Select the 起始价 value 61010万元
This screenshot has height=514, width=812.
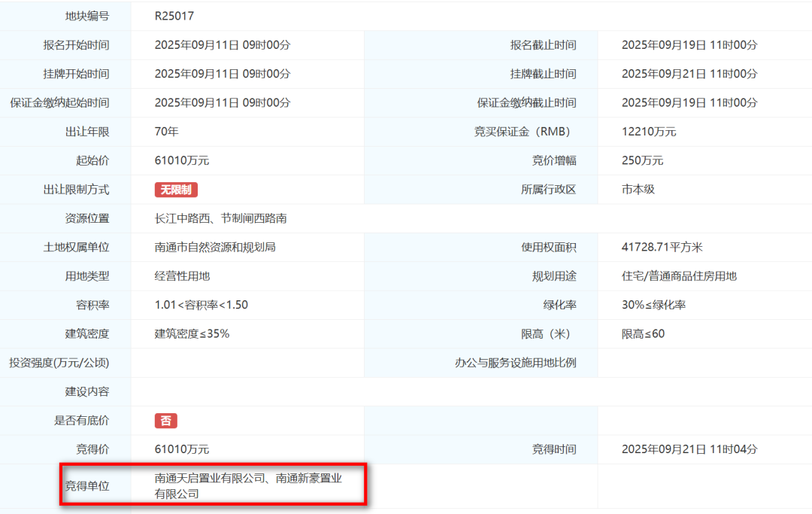[x=182, y=160]
